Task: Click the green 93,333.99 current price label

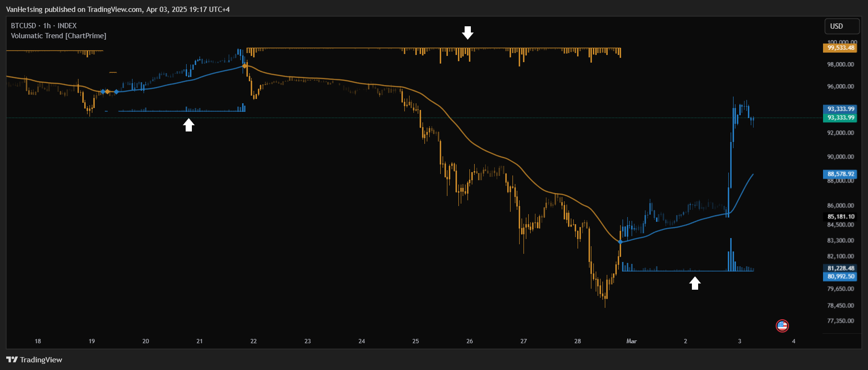Action: (x=841, y=118)
